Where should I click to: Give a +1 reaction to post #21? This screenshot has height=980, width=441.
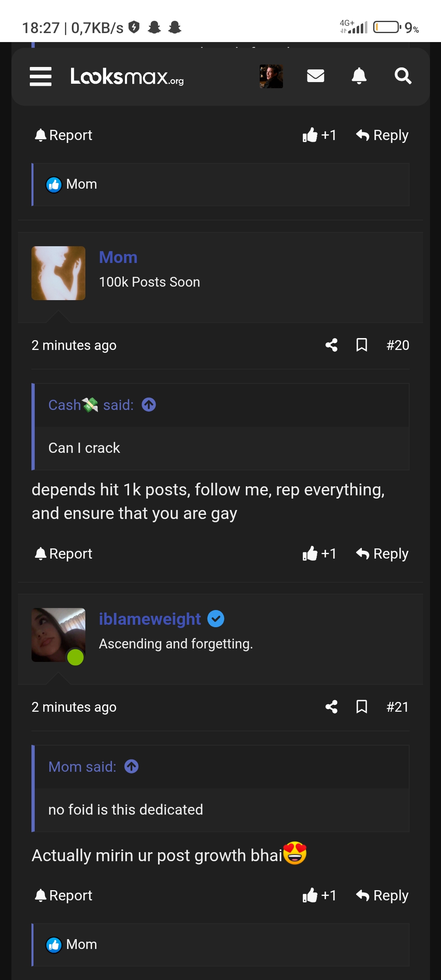coord(320,895)
